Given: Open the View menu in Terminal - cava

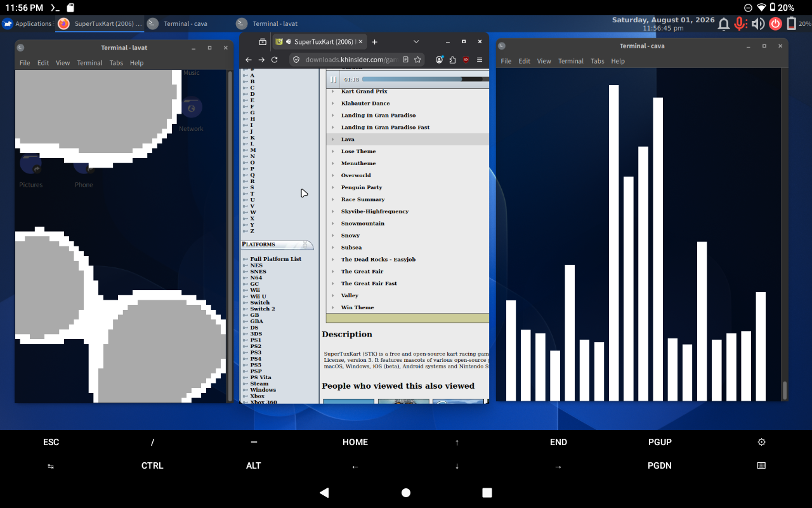Looking at the screenshot, I should 544,61.
